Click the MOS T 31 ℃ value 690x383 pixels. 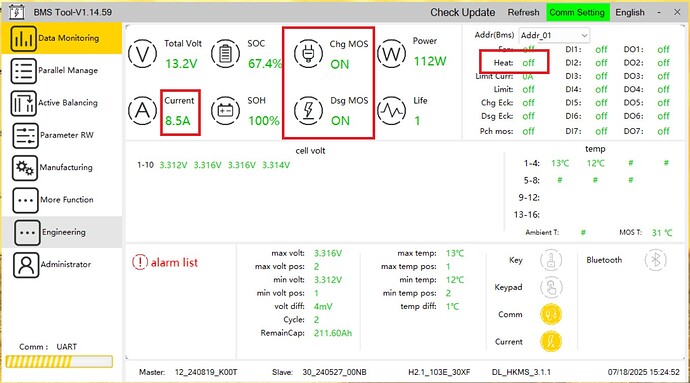(662, 233)
